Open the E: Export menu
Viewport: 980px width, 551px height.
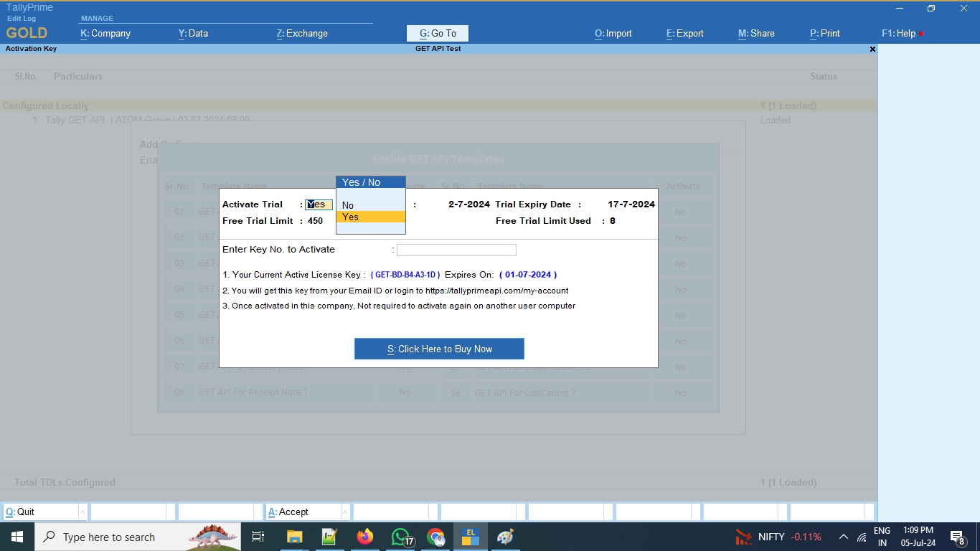click(684, 33)
